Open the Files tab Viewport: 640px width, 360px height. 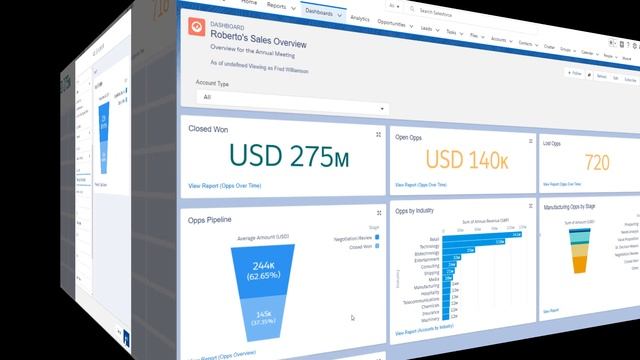pyautogui.click(x=473, y=36)
